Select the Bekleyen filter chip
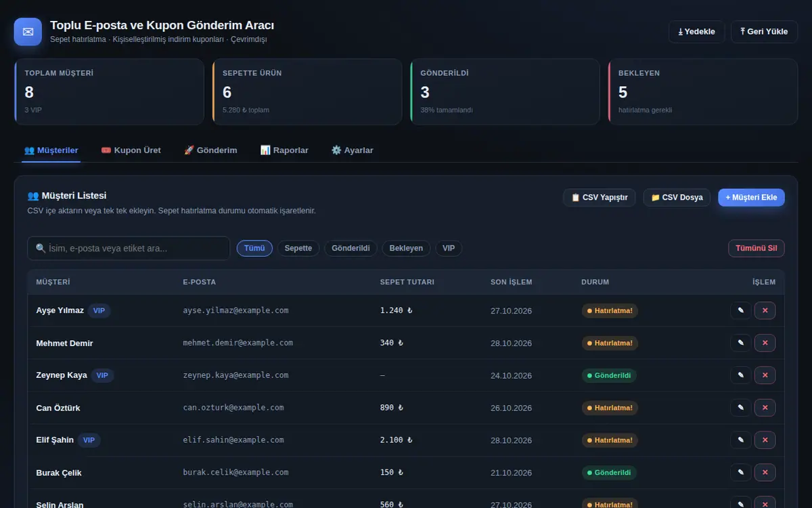Image resolution: width=812 pixels, height=508 pixels. pyautogui.click(x=406, y=249)
